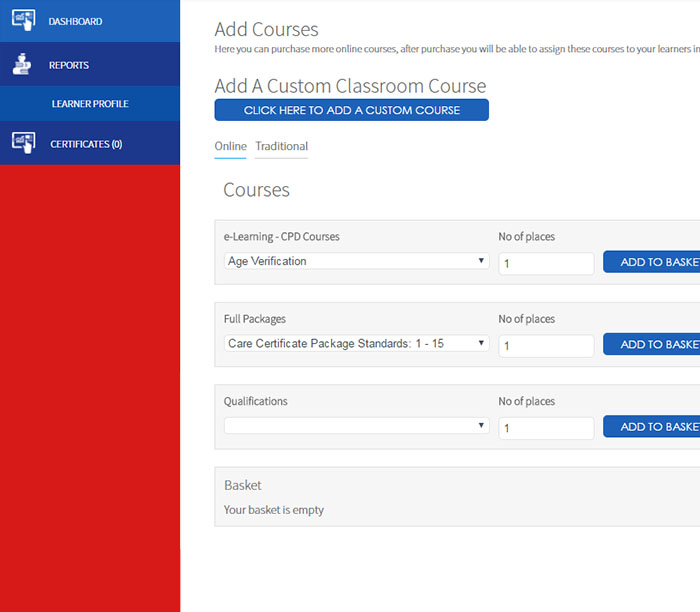Switch to the Traditional tab
Viewport: 700px width, 612px height.
281,146
